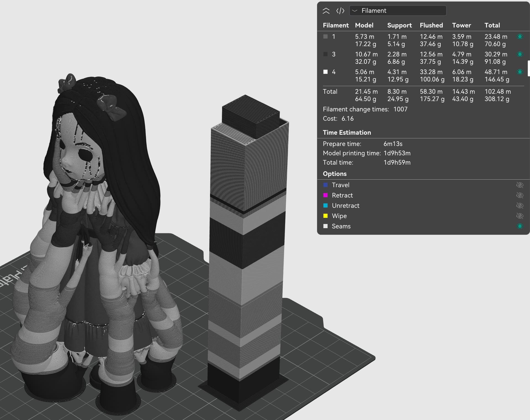Image resolution: width=530 pixels, height=420 pixels.
Task: Click the G-code view code icon
Action: coord(340,11)
